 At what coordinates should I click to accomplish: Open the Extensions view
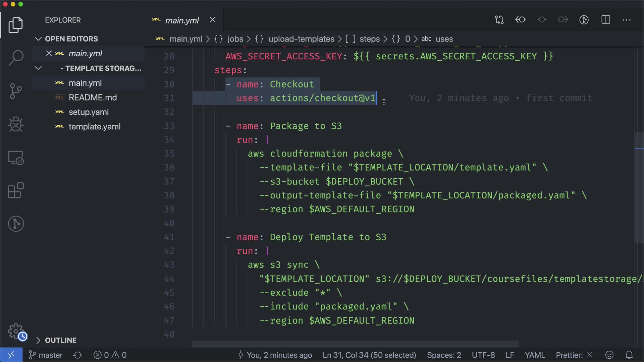click(x=16, y=191)
